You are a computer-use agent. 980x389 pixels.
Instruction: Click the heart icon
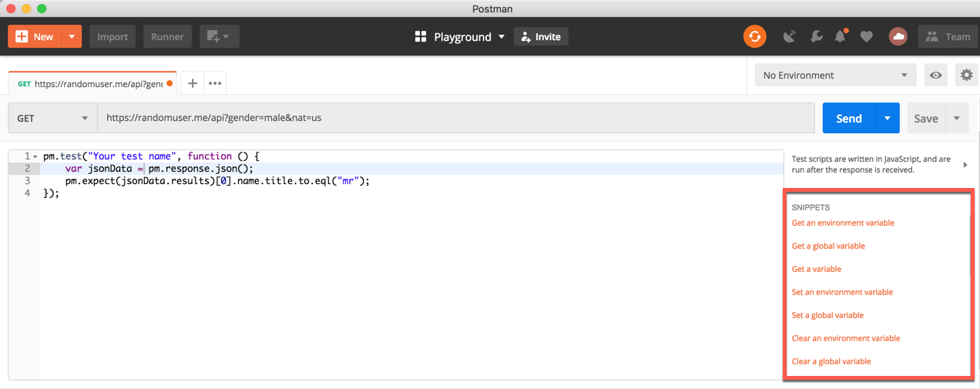coord(867,36)
